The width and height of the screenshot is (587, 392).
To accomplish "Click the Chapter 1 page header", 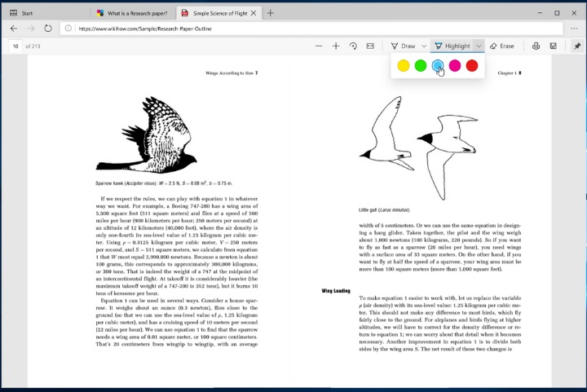I will tap(509, 73).
